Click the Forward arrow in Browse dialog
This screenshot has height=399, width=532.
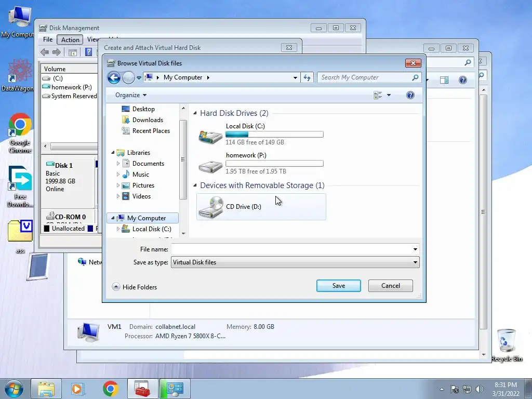[x=128, y=78]
